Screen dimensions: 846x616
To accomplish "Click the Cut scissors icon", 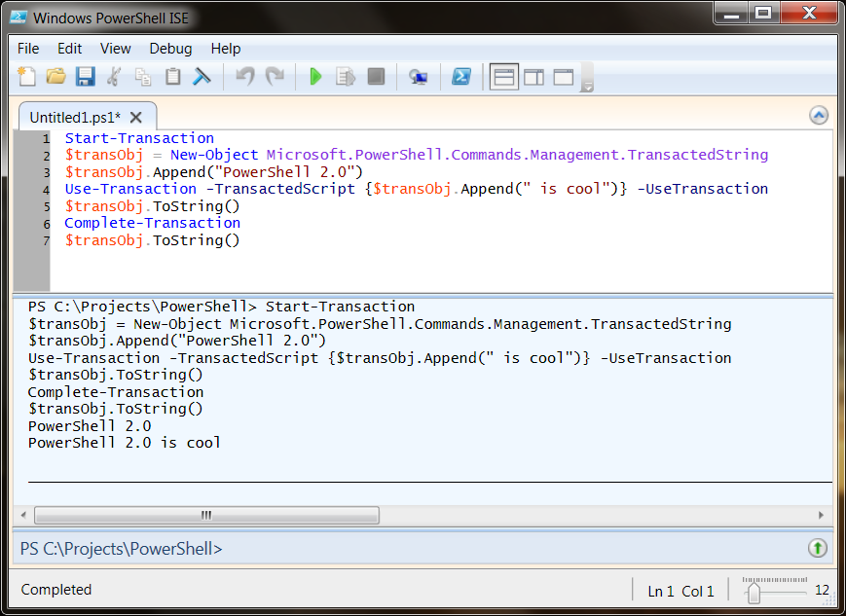I will (x=114, y=77).
